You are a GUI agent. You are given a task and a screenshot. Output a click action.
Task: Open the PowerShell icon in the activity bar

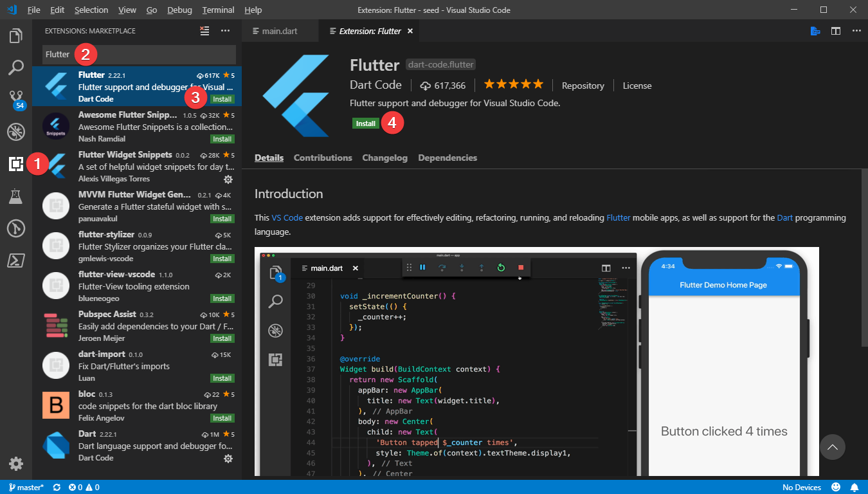[x=15, y=260]
